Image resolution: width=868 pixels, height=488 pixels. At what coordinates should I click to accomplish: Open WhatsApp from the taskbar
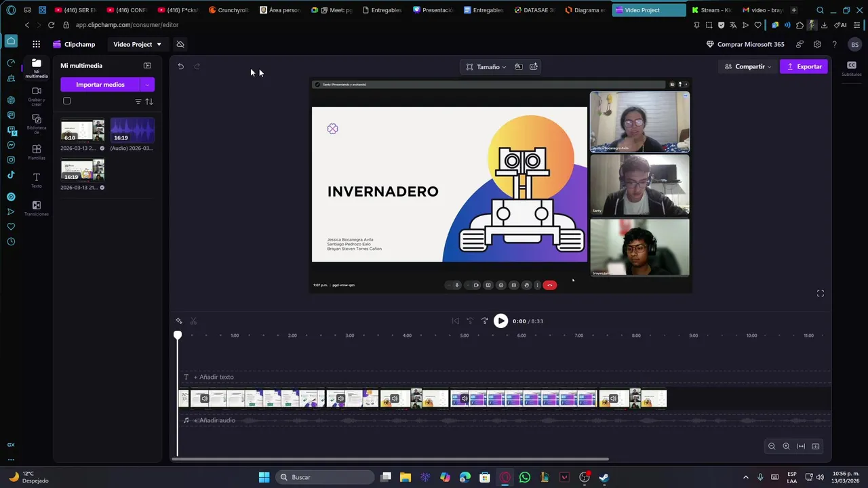pos(525,477)
